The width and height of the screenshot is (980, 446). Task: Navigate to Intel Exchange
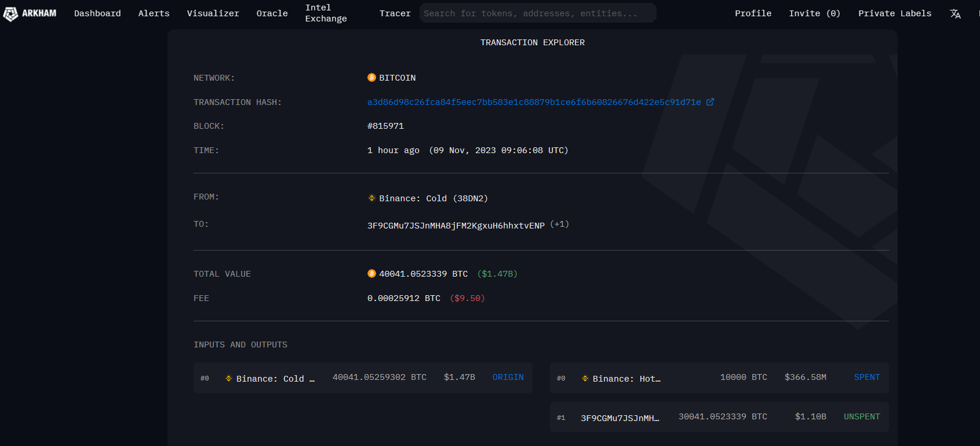coord(326,13)
